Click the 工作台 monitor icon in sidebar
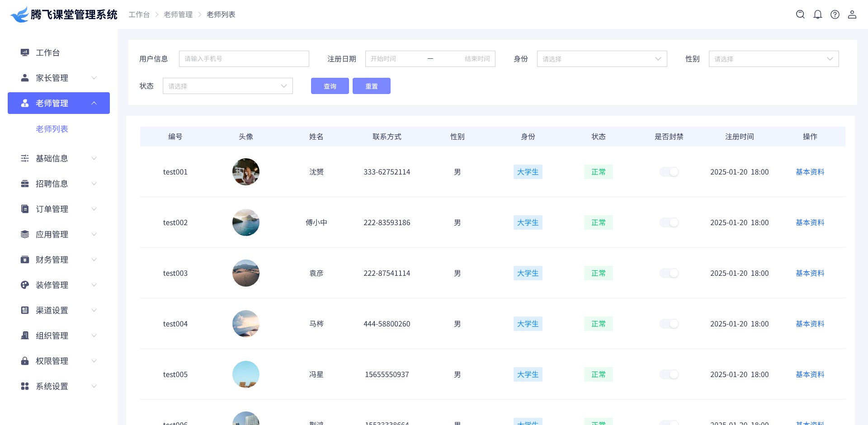The height and width of the screenshot is (425, 868). tap(25, 52)
